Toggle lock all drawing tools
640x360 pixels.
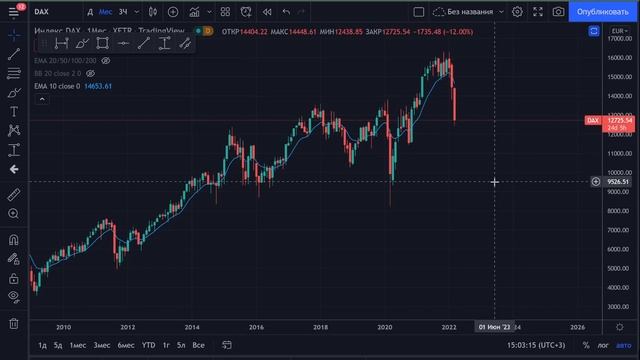pos(14,278)
